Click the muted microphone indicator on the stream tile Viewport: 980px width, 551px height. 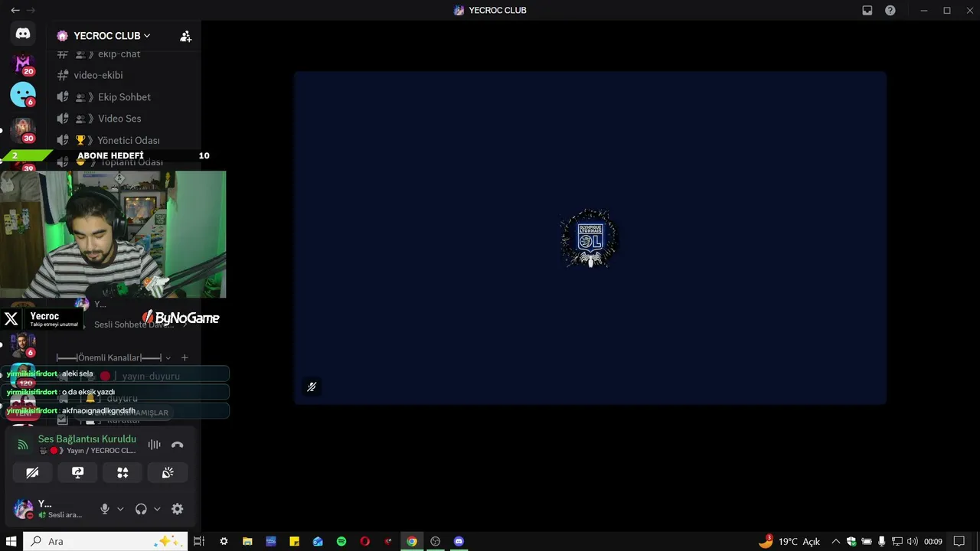click(312, 387)
